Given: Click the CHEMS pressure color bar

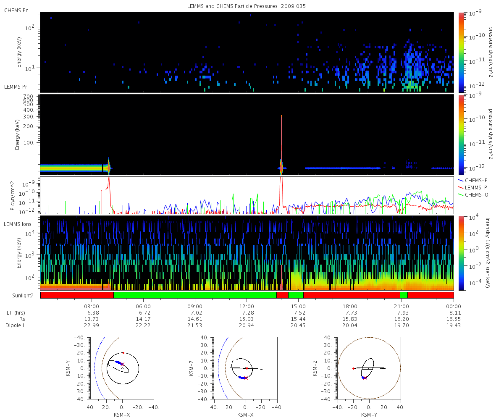Looking at the screenshot, I should (461, 52).
